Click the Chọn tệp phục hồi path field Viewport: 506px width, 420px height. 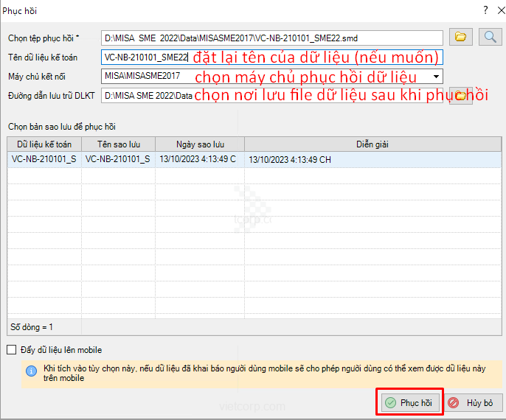(x=271, y=37)
